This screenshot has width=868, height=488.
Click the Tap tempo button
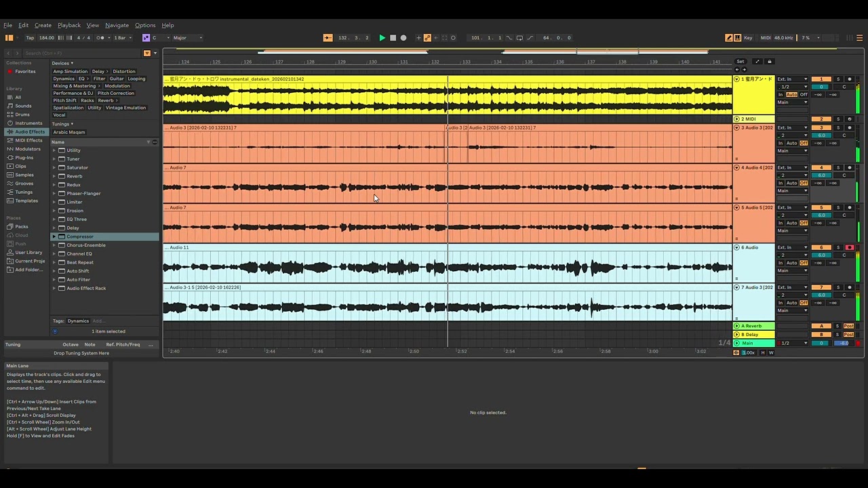pyautogui.click(x=30, y=38)
